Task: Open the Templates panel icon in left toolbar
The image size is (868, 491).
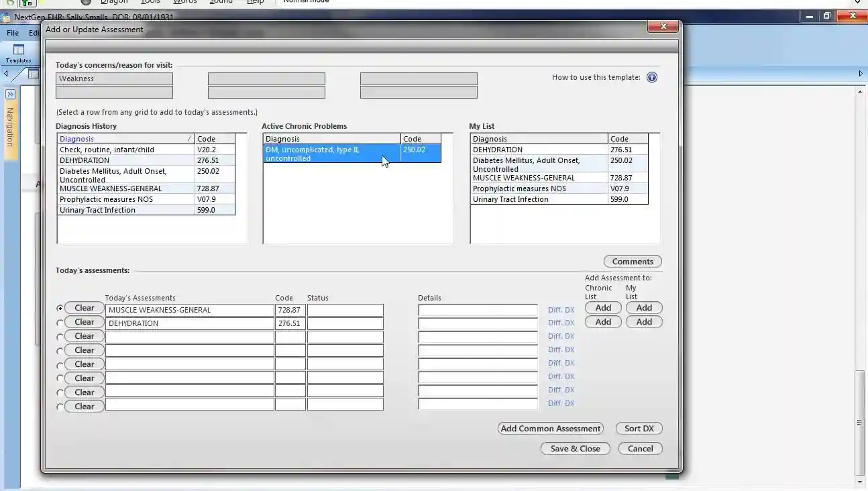Action: pos(18,50)
